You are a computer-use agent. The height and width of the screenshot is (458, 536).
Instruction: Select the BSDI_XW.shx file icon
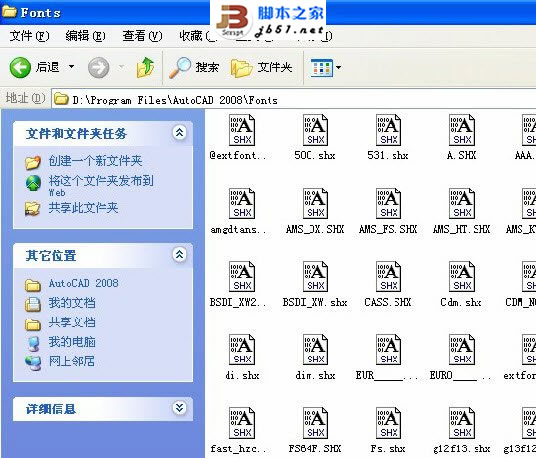pos(315,277)
